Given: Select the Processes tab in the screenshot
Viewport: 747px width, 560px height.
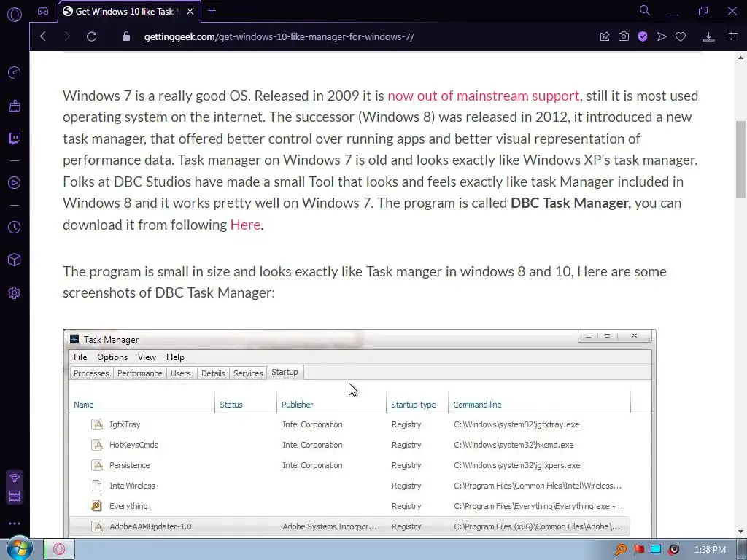Looking at the screenshot, I should tap(91, 373).
